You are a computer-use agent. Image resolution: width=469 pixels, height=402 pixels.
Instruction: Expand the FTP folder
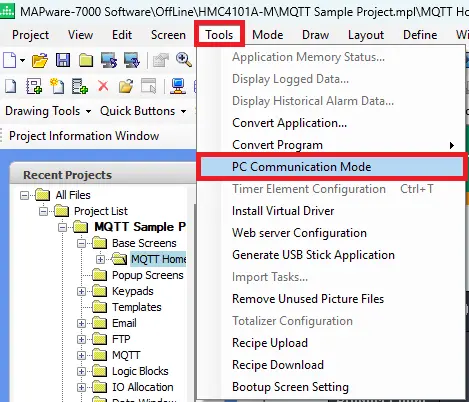[81, 339]
